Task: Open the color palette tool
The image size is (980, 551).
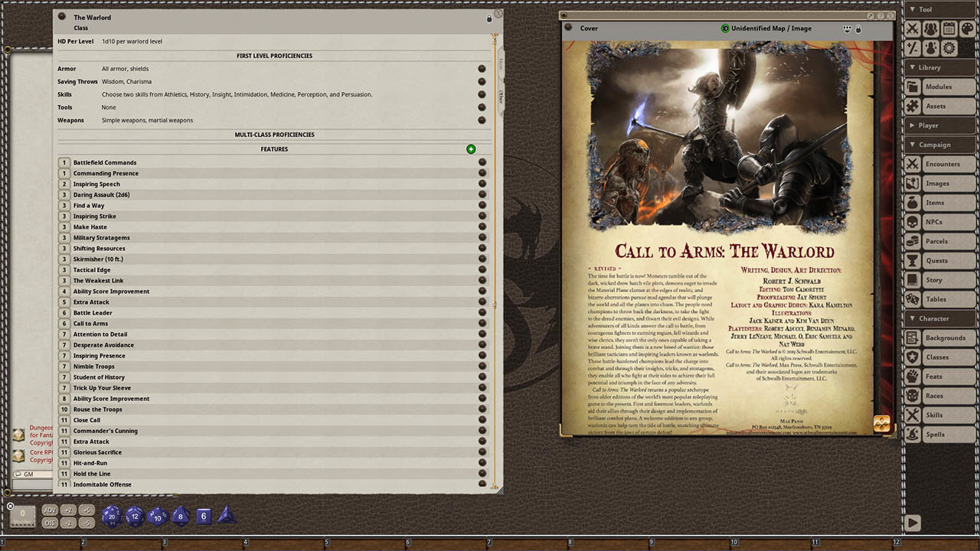Action: coord(968,29)
